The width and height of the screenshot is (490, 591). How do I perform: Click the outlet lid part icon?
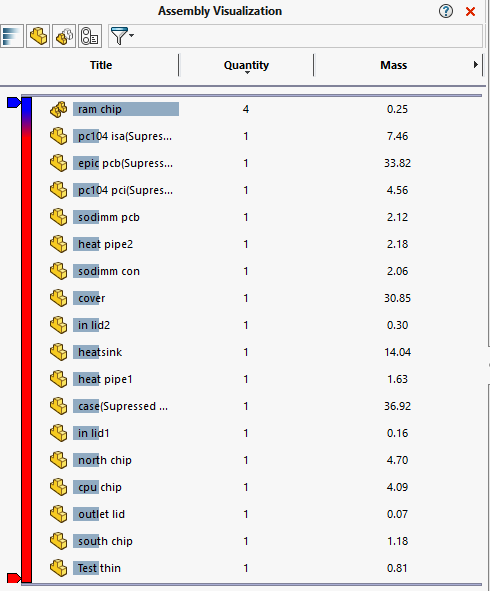point(58,514)
